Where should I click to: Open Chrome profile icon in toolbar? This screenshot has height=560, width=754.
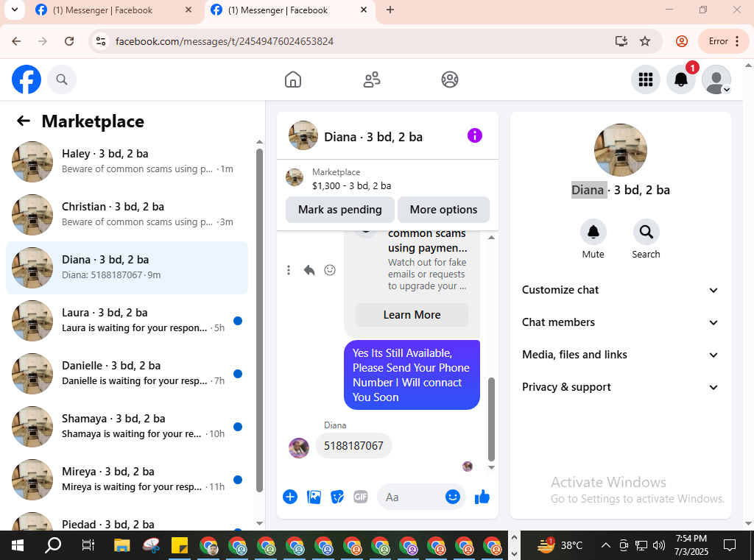(x=681, y=41)
